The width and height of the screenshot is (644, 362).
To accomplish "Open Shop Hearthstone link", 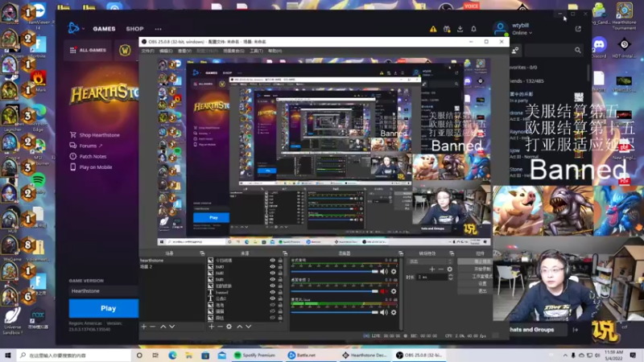I will [x=95, y=135].
